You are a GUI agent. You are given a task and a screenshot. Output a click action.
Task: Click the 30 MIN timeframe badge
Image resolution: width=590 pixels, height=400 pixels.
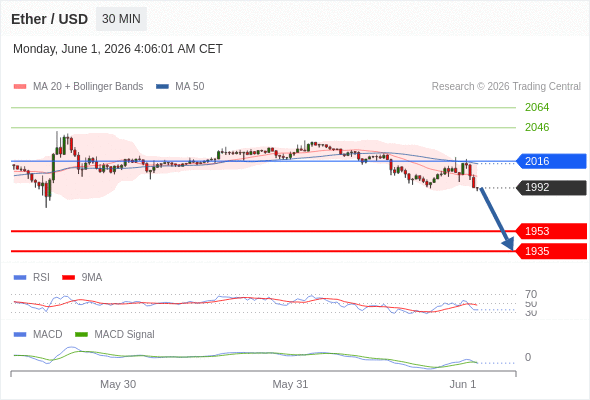pyautogui.click(x=121, y=19)
